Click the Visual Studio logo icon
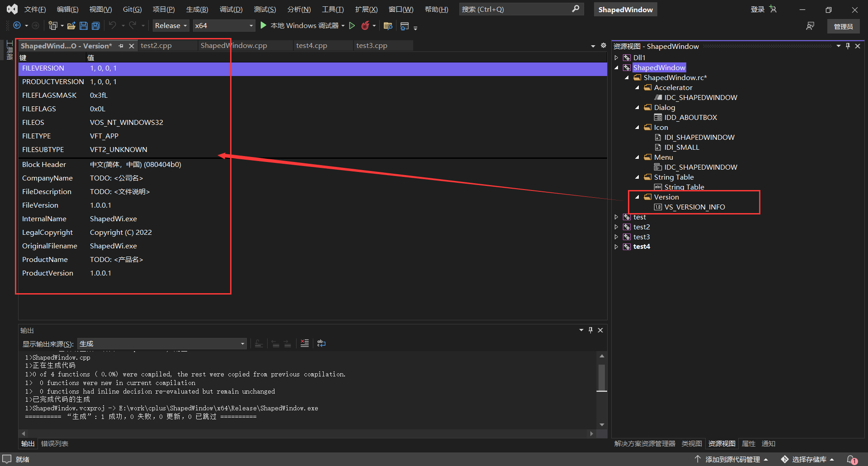This screenshot has width=868, height=466. pyautogui.click(x=12, y=9)
